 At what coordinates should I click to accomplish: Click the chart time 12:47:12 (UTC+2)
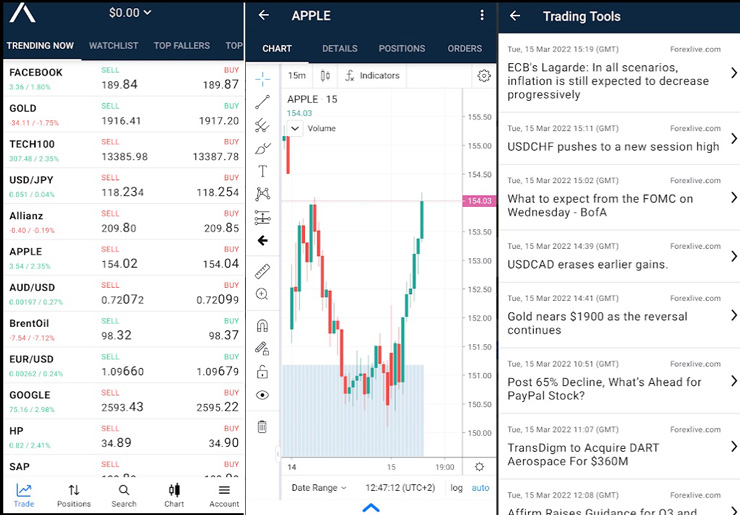(400, 488)
